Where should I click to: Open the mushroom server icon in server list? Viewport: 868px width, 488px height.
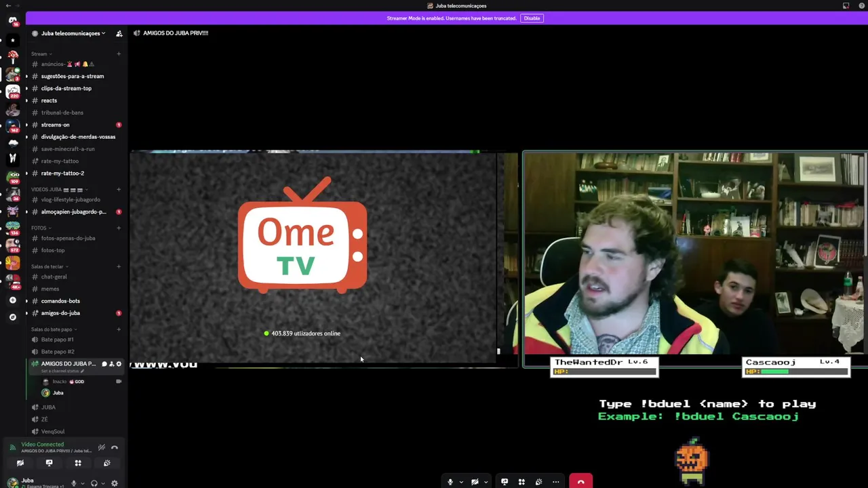click(13, 56)
